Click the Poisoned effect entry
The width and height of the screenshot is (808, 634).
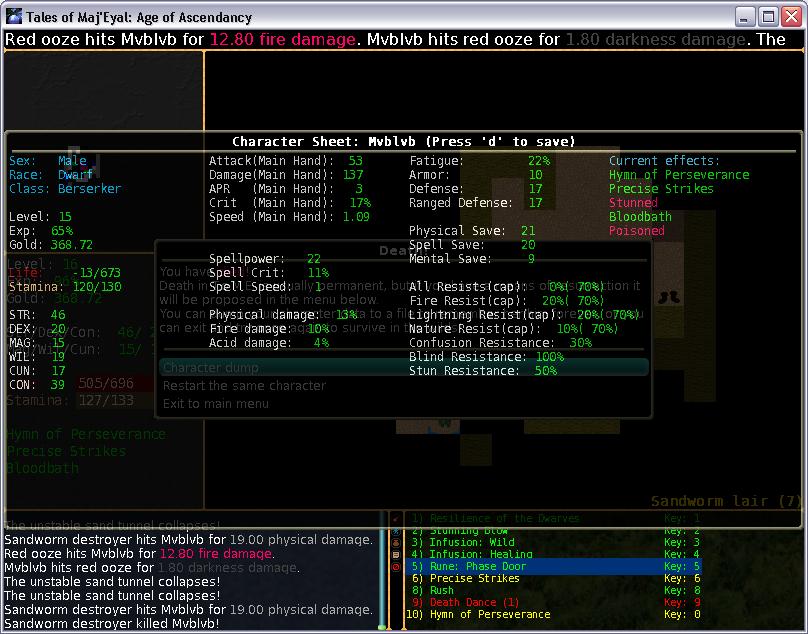click(x=636, y=230)
